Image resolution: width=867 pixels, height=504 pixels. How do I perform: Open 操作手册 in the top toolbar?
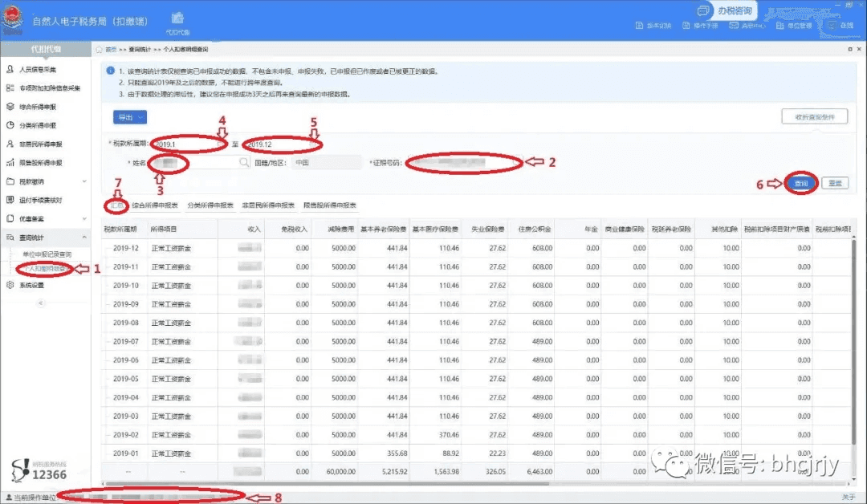(x=700, y=26)
